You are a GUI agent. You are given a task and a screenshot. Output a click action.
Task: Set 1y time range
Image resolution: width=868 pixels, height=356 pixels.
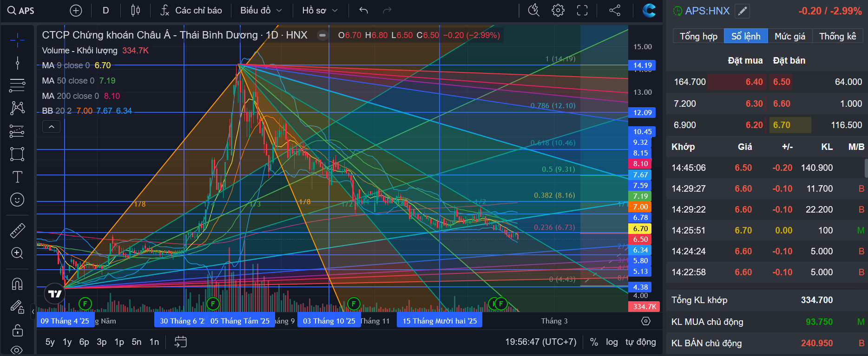pyautogui.click(x=67, y=342)
